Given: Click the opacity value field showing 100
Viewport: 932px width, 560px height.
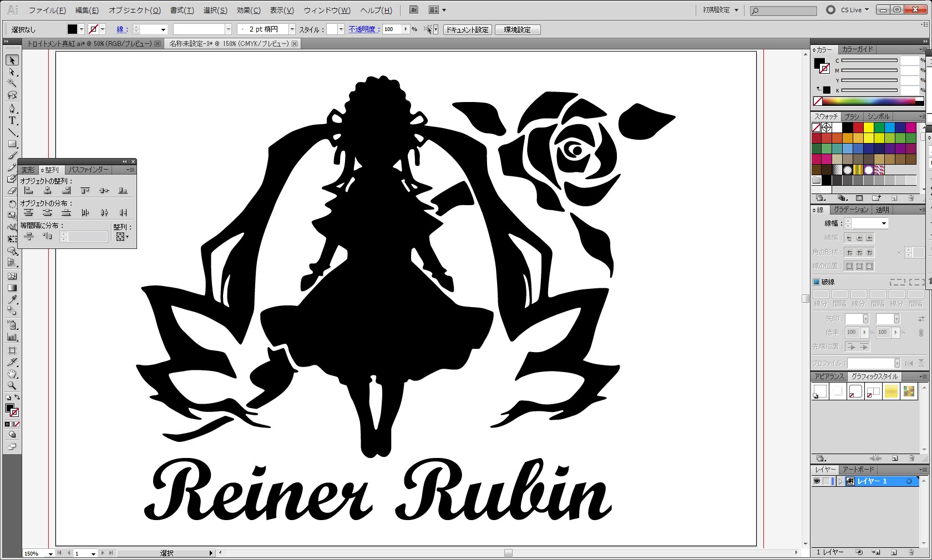Looking at the screenshot, I should point(392,29).
